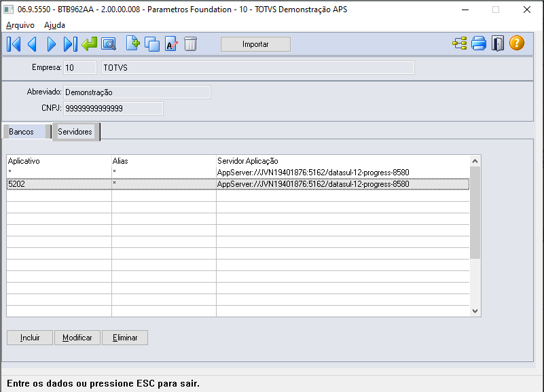The image size is (544, 392).
Task: Delete the record with trash icon
Action: pos(190,44)
